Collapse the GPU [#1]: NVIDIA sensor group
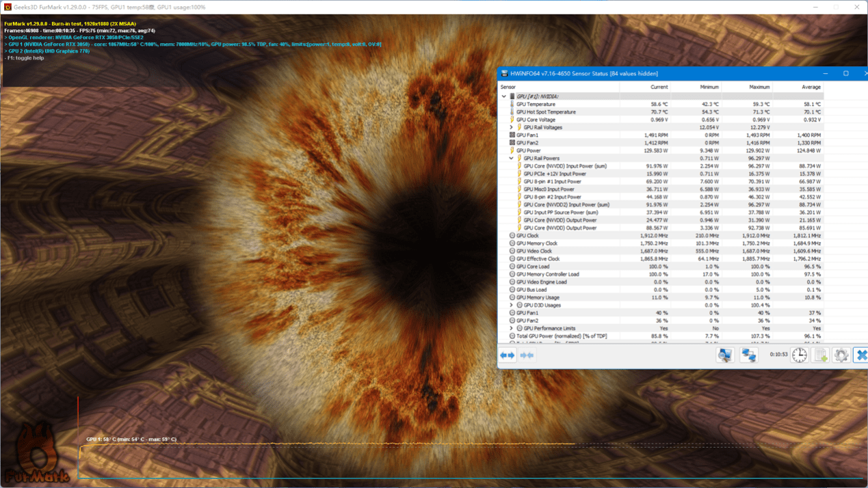The height and width of the screenshot is (488, 868). pos(504,96)
